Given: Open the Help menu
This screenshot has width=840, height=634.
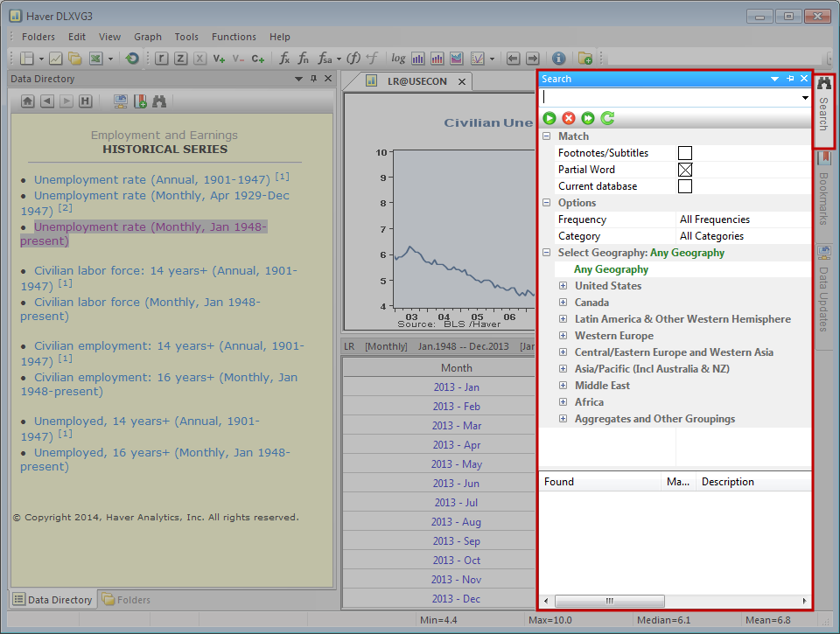Looking at the screenshot, I should (x=280, y=37).
